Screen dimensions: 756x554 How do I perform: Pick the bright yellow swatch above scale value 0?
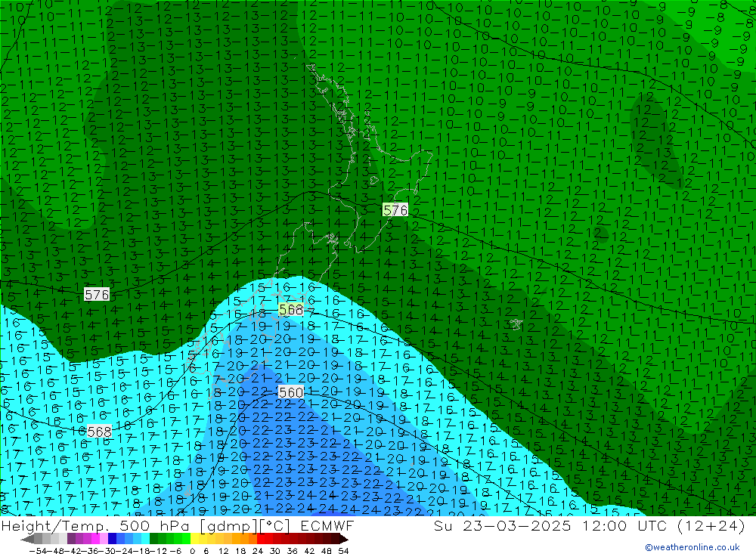[x=195, y=539]
